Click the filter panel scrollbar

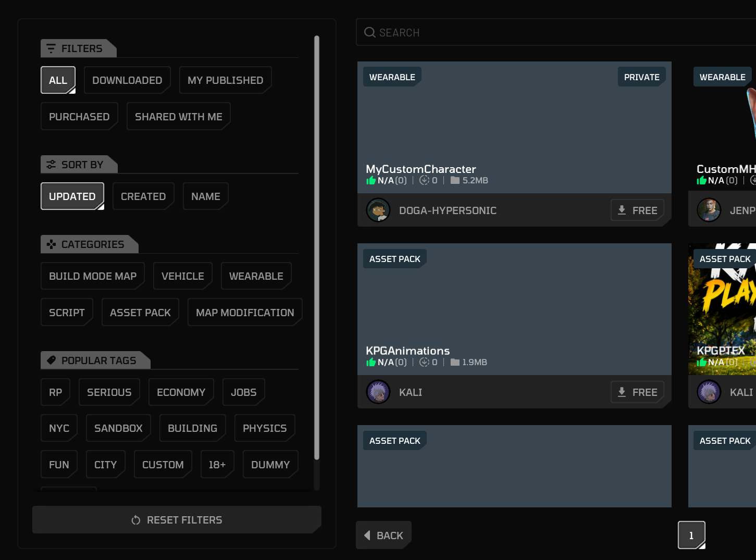click(316, 247)
